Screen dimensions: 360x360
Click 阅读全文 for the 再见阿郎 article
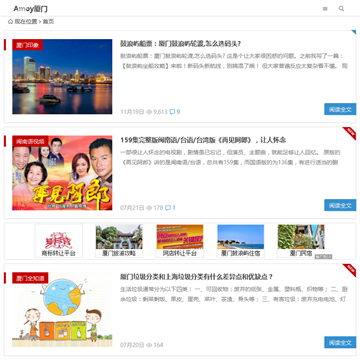click(x=340, y=205)
